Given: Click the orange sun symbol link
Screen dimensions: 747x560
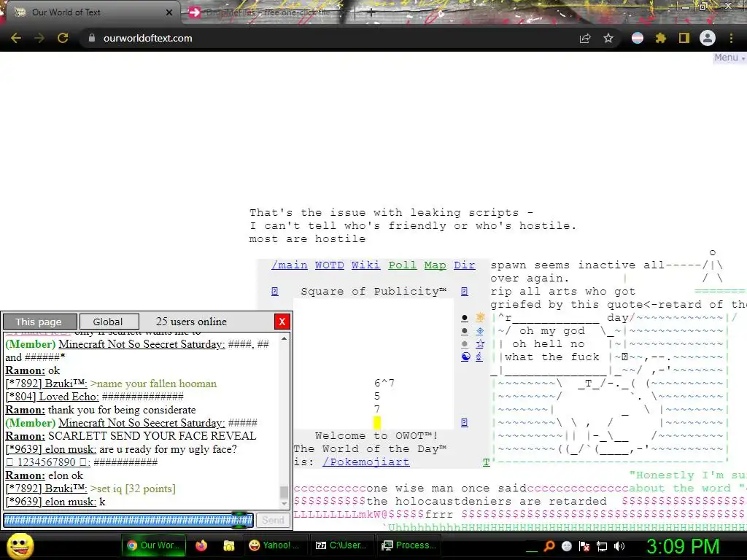Looking at the screenshot, I should 480,317.
